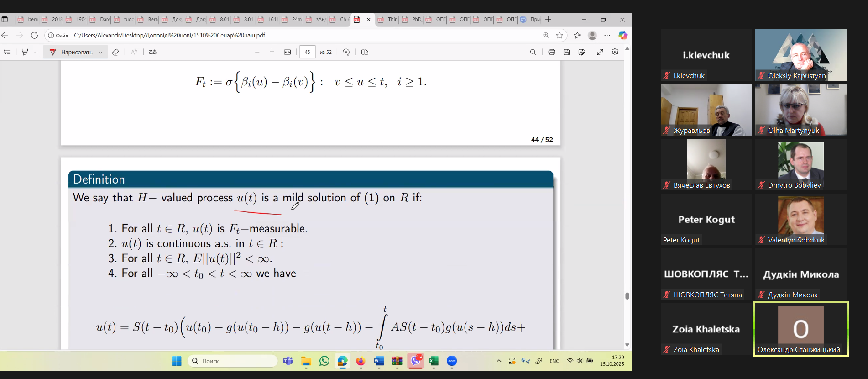Expand the highlighter color dropdown arrow
This screenshot has height=379, width=868.
(x=36, y=53)
